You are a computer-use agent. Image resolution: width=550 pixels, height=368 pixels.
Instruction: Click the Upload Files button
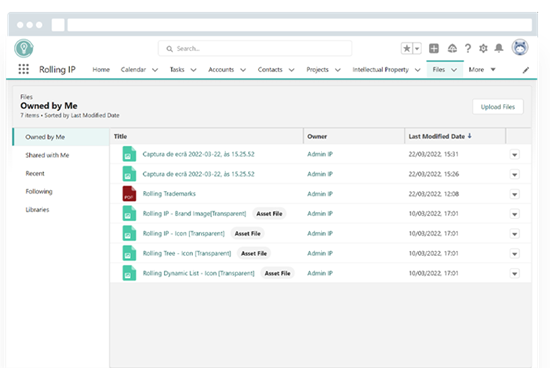click(x=498, y=107)
